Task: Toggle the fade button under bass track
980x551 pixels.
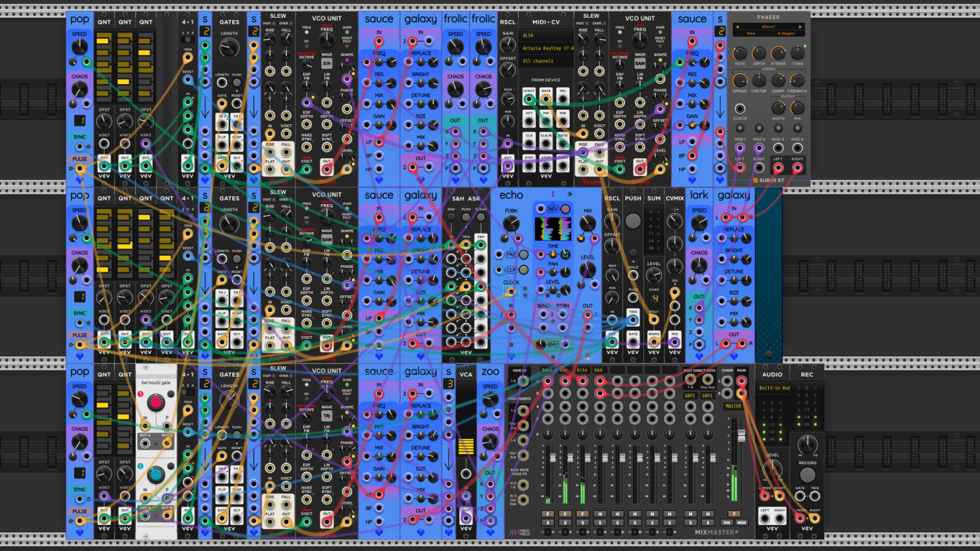Action: [547, 514]
